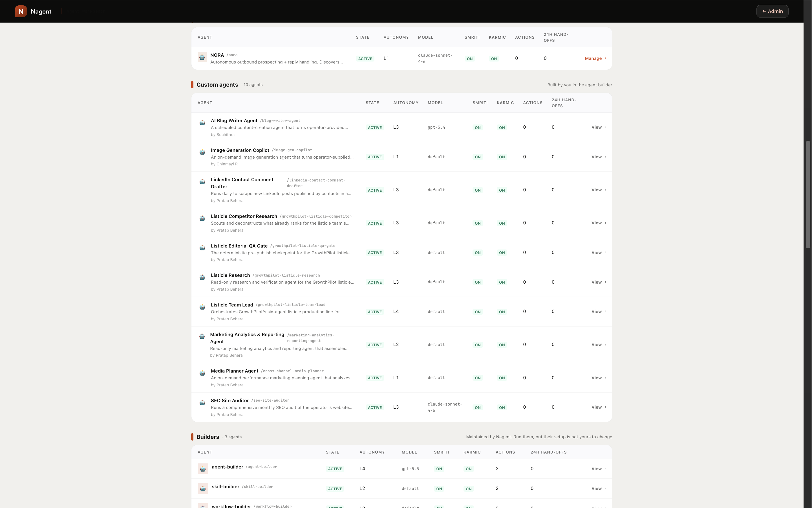Go back using the Admin button
The image size is (812, 508).
(x=772, y=11)
